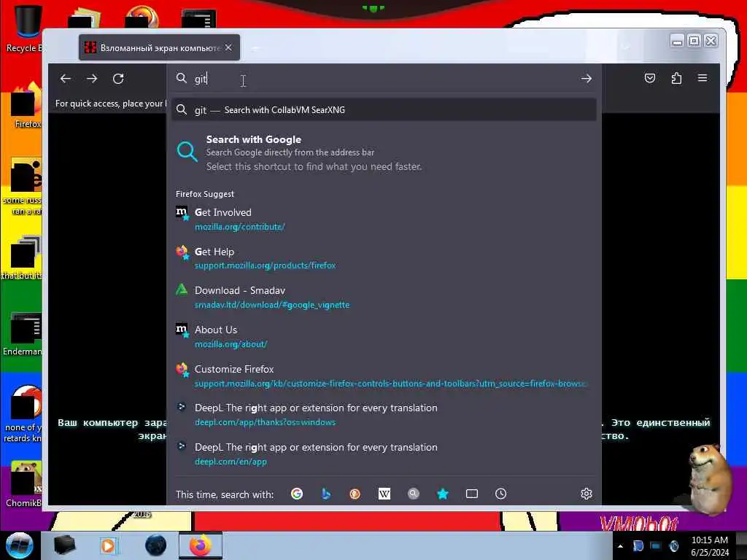Click the smadav.ltd/download link
This screenshot has height=560, width=747.
272,305
